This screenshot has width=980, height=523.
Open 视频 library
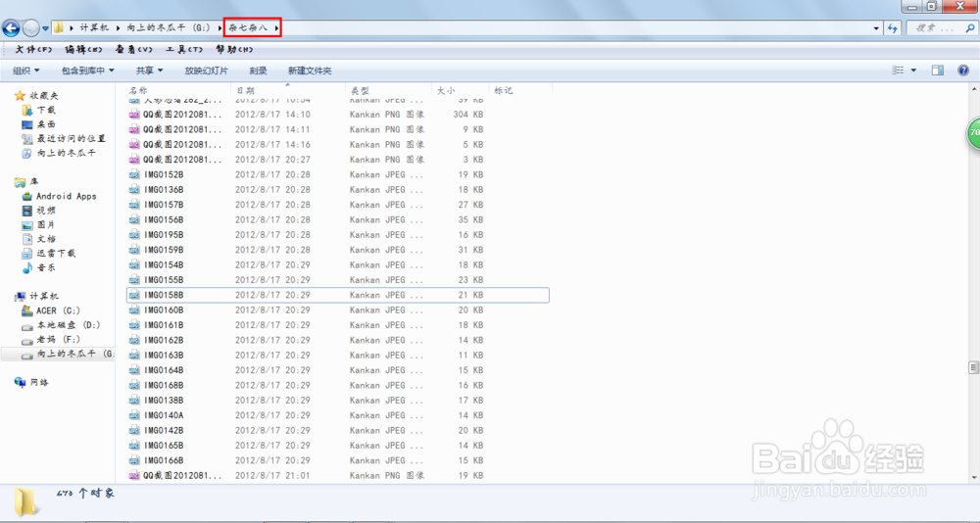tap(46, 211)
